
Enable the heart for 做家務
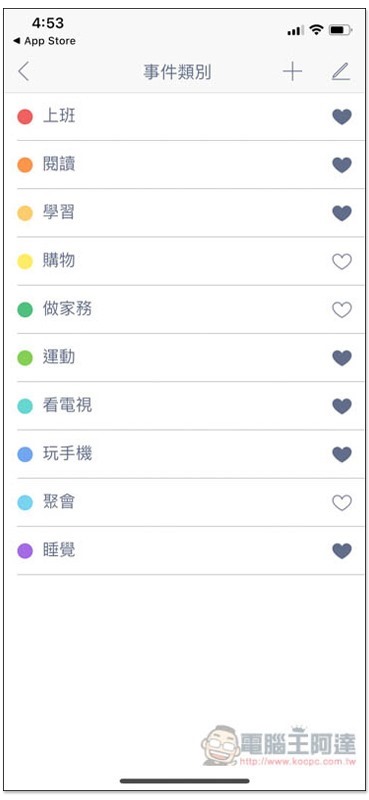pos(342,310)
